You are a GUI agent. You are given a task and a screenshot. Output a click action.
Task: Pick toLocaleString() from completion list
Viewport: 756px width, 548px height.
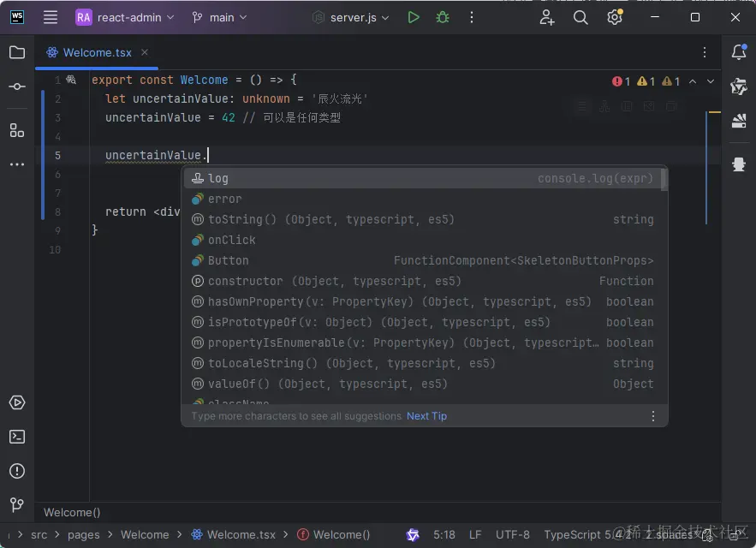[x=422, y=363]
